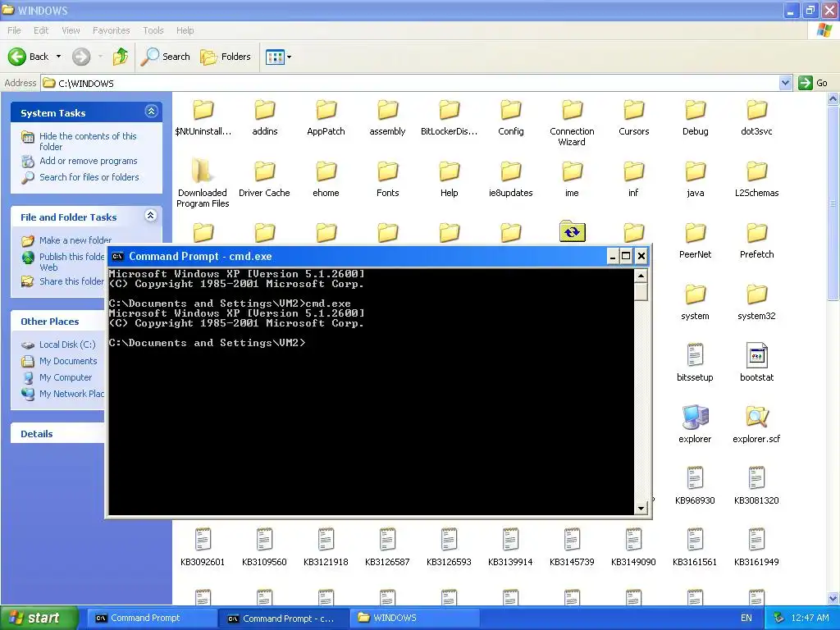840x630 pixels.
Task: Open the Driver Cache folder
Action: click(264, 179)
